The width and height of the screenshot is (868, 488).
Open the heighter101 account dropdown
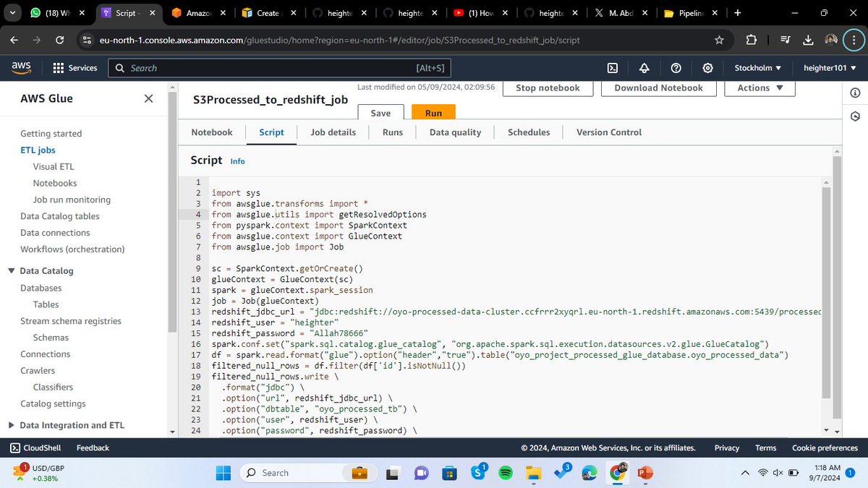[829, 68]
